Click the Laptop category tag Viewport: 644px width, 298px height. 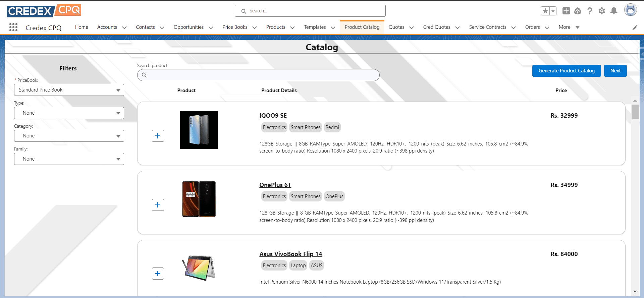point(298,265)
